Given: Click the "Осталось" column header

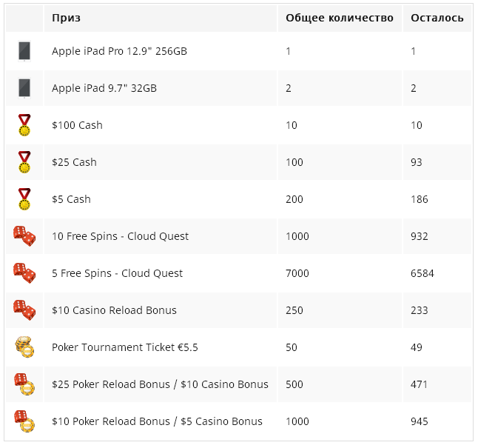Looking at the screenshot, I should 437,18.
